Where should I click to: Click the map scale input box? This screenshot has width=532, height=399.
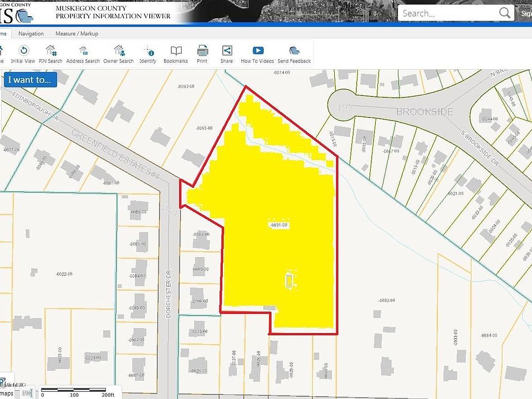click(x=27, y=393)
